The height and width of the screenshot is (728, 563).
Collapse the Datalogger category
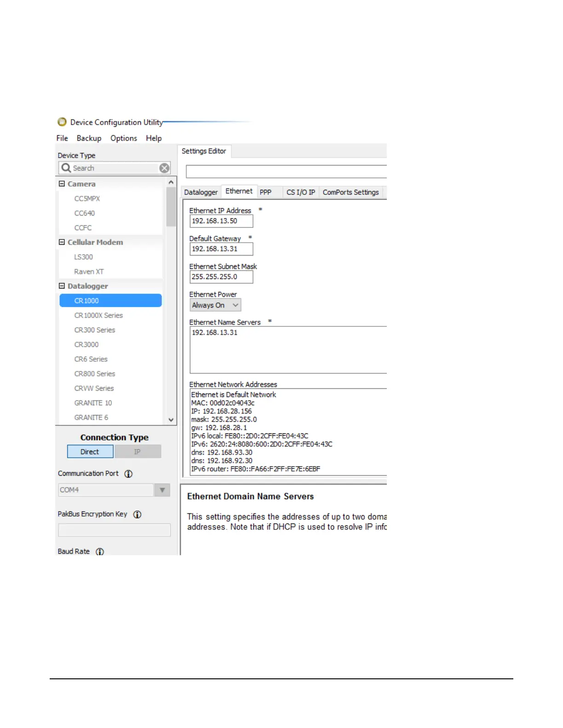[62, 286]
